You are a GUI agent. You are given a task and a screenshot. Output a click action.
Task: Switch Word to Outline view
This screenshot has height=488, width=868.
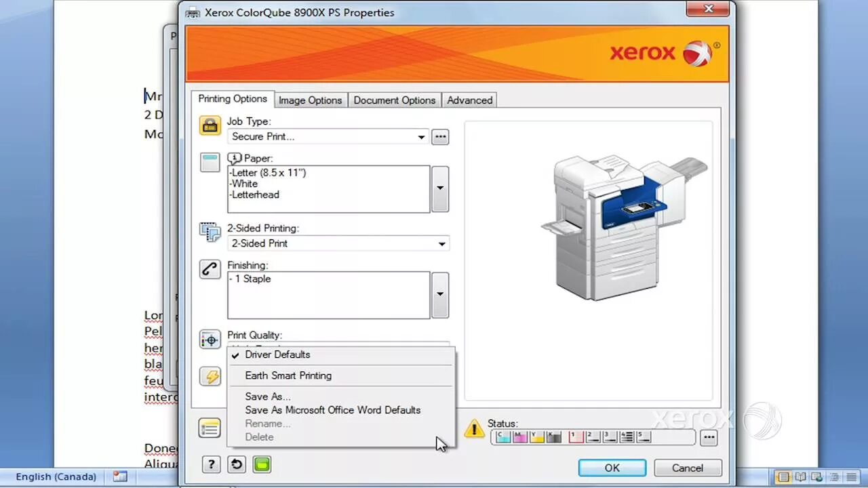[834, 477]
